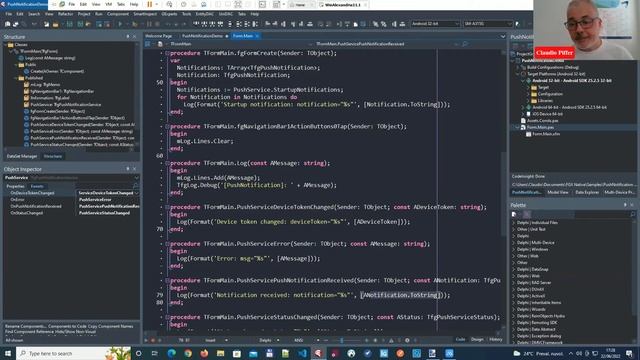Screen dimensions: 640x360
Task: Click Windows Start button
Action: tap(7, 353)
